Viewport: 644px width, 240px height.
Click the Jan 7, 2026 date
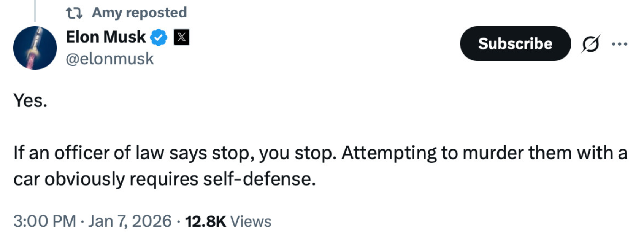point(130,221)
